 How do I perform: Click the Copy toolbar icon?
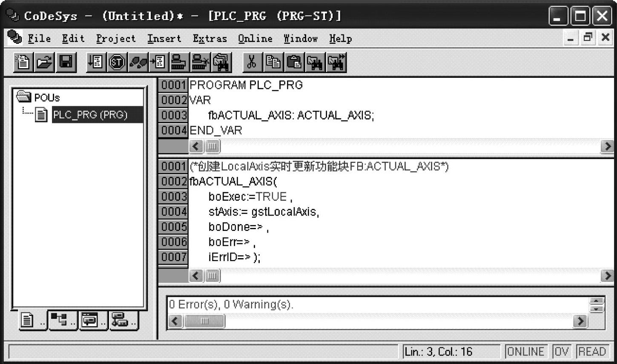point(273,63)
